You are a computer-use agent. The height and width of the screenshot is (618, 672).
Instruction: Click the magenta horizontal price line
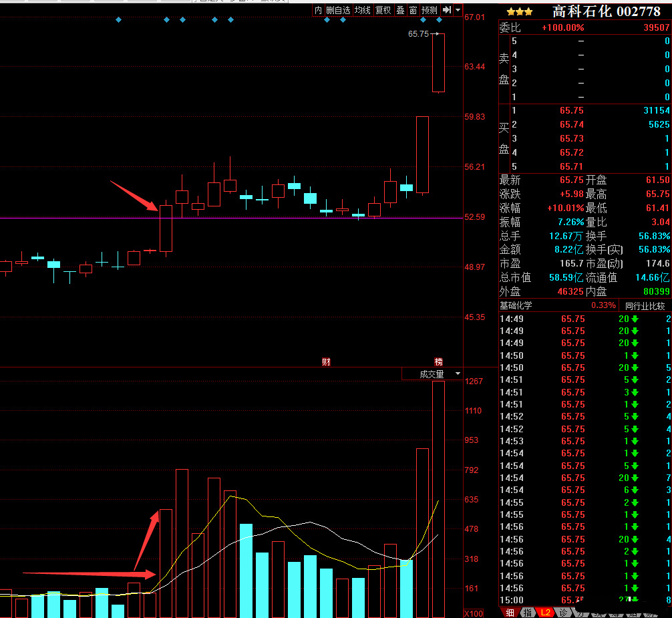coord(80,218)
